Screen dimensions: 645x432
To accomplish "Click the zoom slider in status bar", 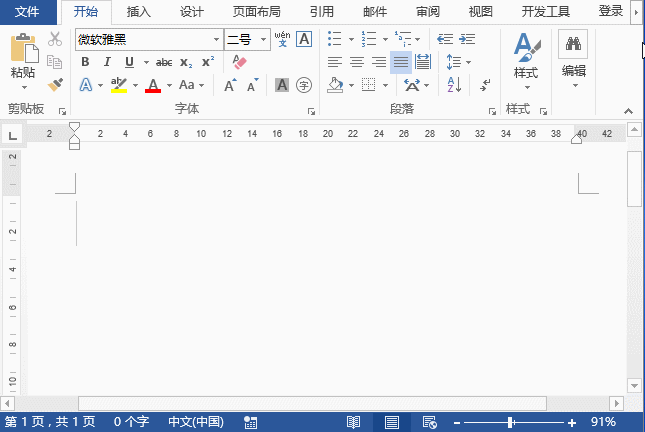I will (x=510, y=422).
